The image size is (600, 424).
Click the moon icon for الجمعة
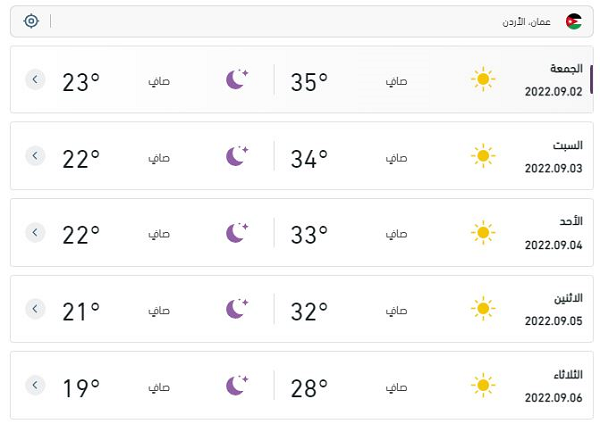click(237, 80)
